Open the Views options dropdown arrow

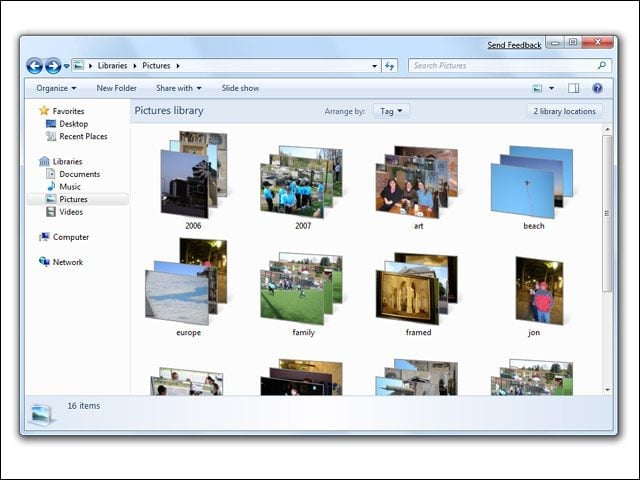[551, 88]
